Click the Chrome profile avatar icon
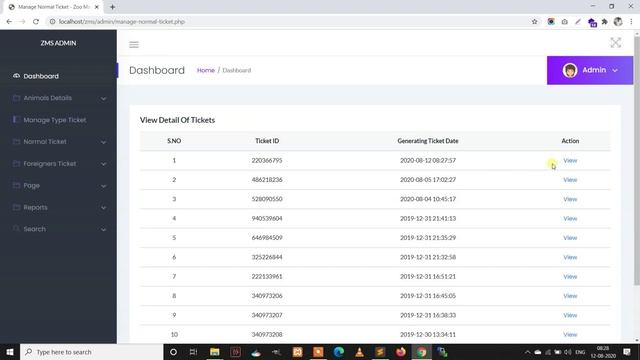640x360 pixels. tap(618, 22)
